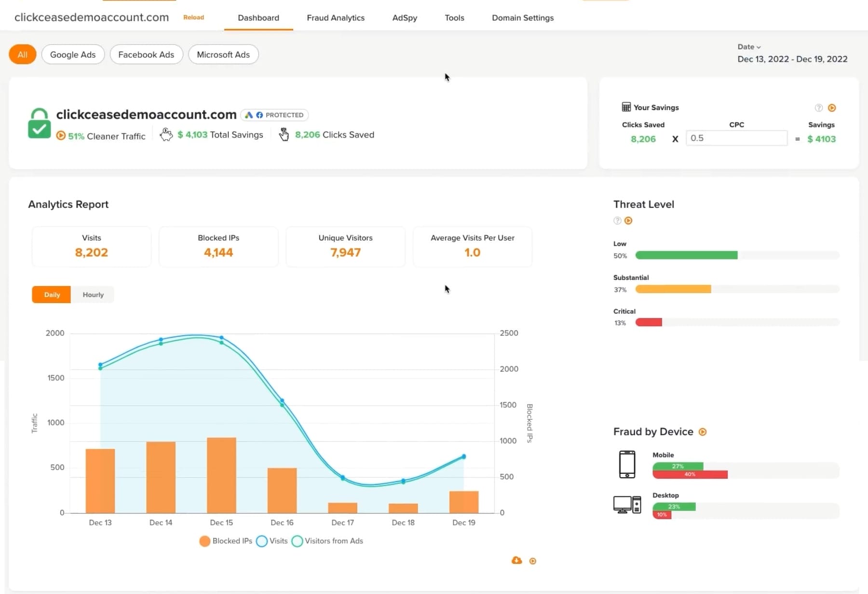Open Domain Settings
868x594 pixels.
click(523, 18)
